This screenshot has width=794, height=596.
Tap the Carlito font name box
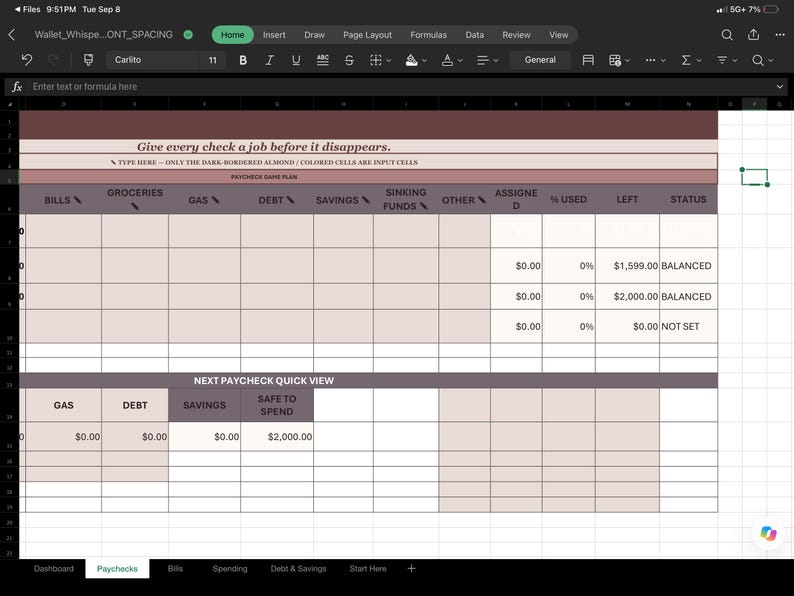[x=151, y=60]
